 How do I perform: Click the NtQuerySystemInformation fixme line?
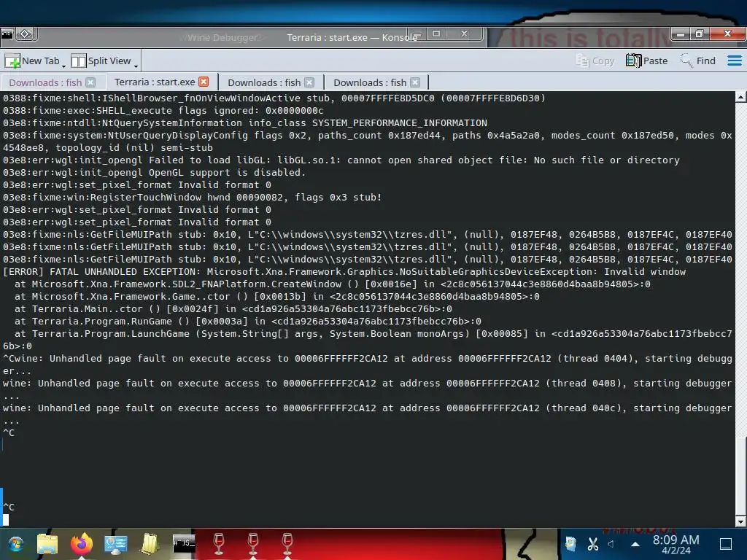click(245, 122)
